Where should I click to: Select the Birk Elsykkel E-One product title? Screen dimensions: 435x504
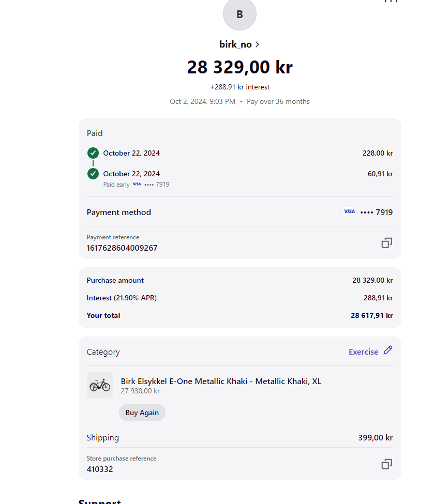221,381
